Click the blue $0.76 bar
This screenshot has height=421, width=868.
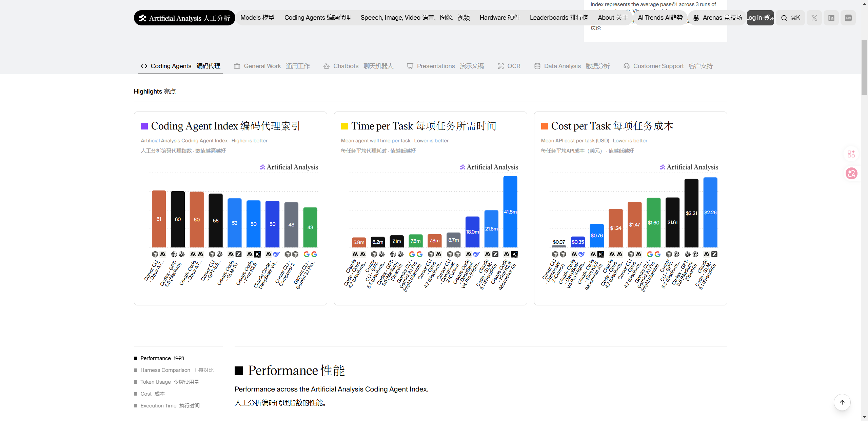coord(597,236)
